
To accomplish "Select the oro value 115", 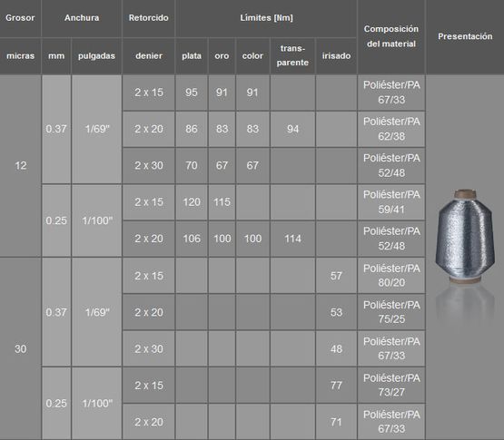I will coord(222,202).
